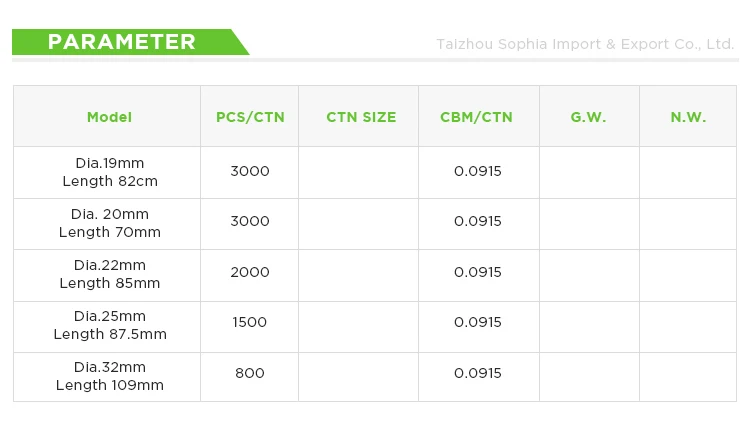Select the Dia.25mm Length 87.5mm row
Screen dimensions: 750x429
point(375,327)
